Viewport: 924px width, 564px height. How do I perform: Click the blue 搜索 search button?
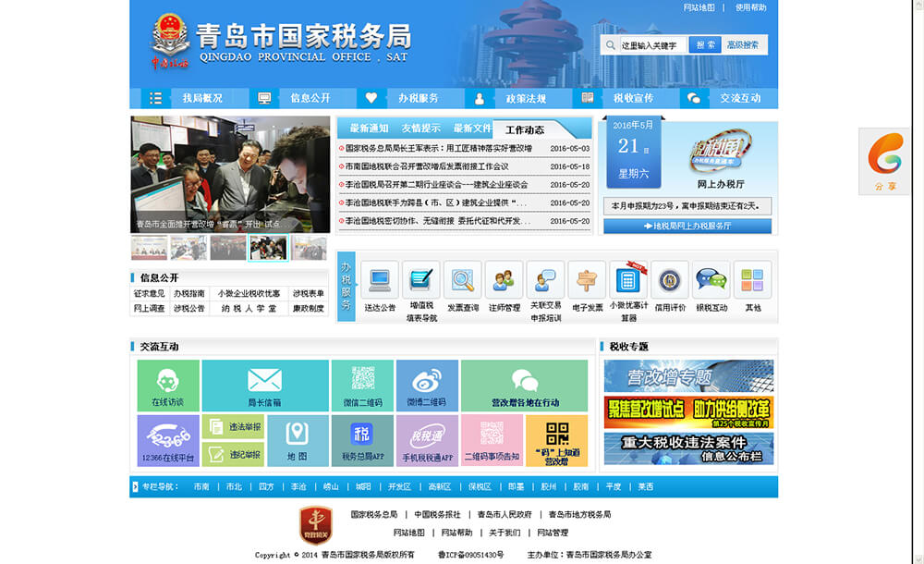pyautogui.click(x=705, y=44)
